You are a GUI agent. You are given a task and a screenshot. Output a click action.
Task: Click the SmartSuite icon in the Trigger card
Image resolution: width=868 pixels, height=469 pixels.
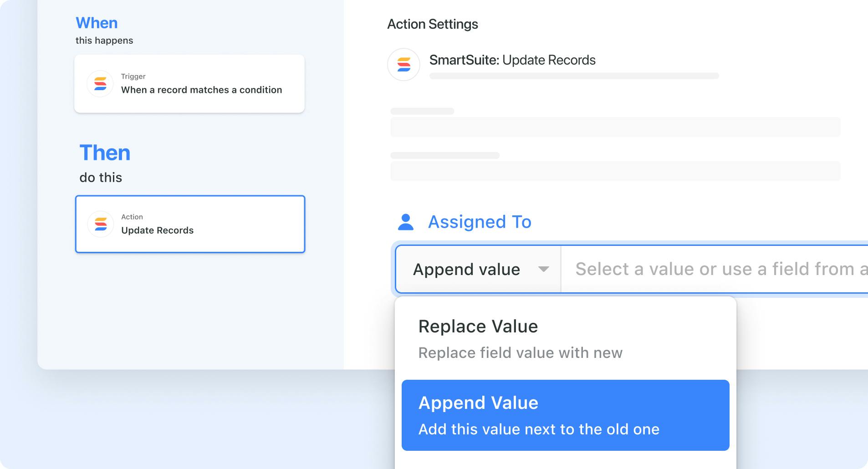tap(100, 84)
